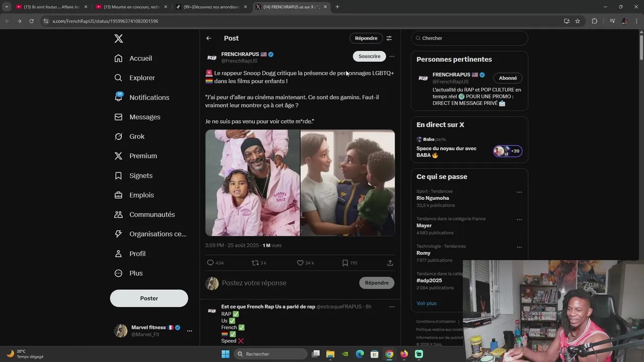Click Répondre button in post header
The image size is (644, 362).
pyautogui.click(x=366, y=38)
